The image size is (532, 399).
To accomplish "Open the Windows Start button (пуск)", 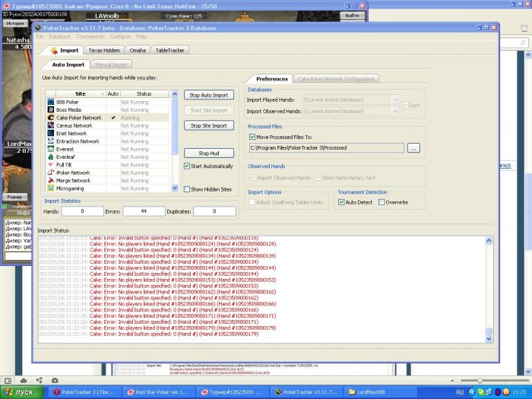I will (22, 392).
